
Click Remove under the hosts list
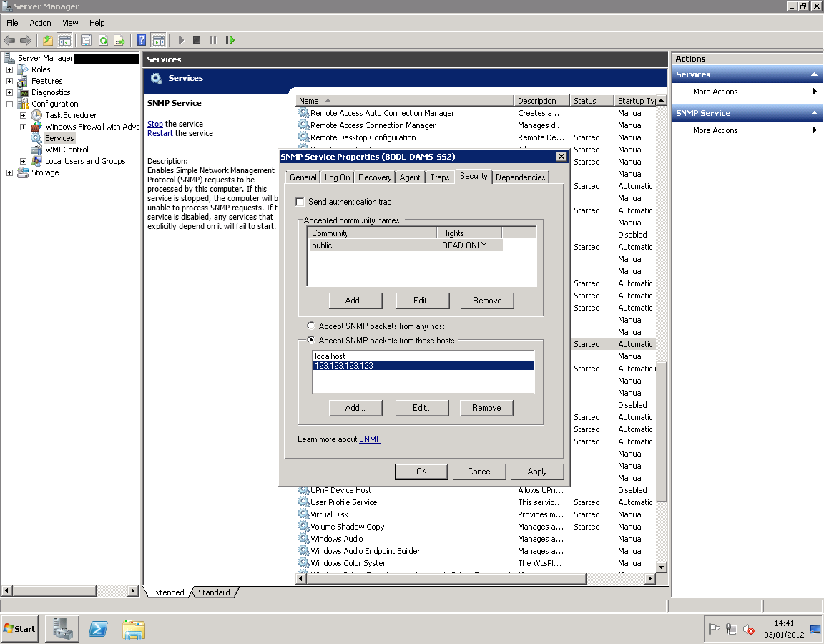(x=486, y=408)
